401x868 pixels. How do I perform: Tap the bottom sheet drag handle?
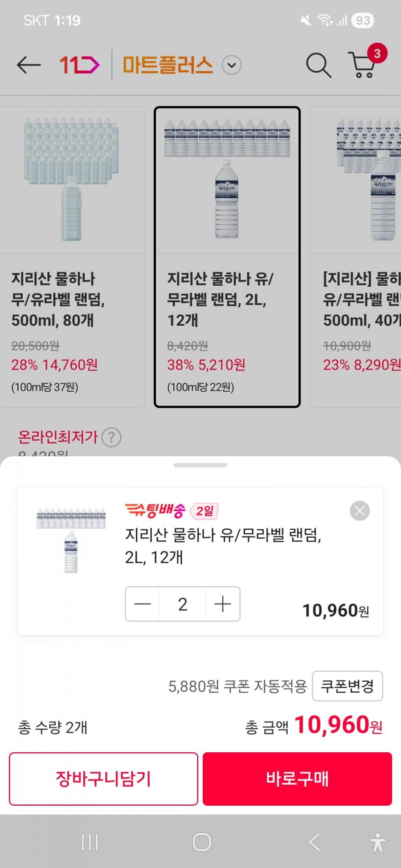tap(200, 465)
